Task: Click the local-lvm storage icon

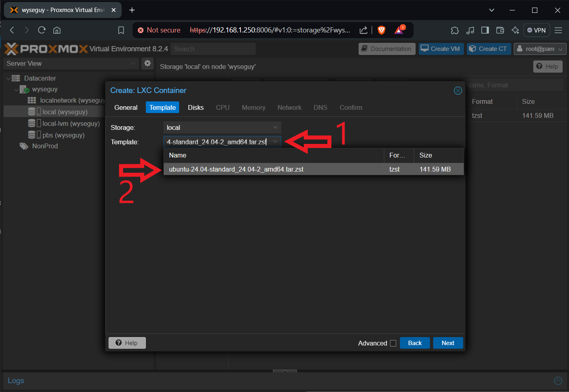Action: [x=34, y=123]
